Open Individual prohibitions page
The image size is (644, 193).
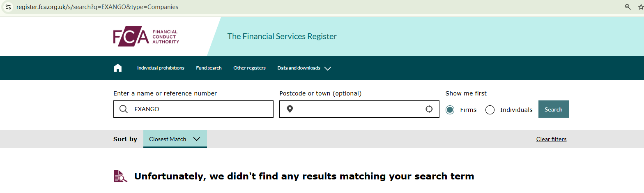(x=161, y=68)
